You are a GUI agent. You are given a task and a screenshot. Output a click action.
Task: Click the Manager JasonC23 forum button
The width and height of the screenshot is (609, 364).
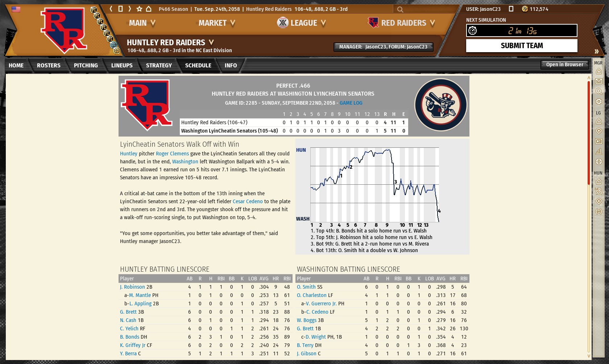pos(384,47)
